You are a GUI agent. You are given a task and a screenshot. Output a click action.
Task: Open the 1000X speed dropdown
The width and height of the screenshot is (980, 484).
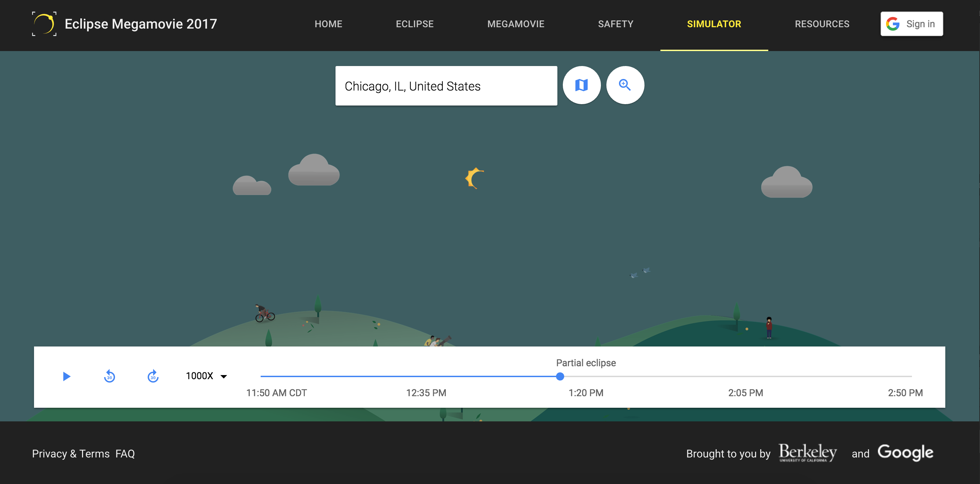tap(199, 376)
